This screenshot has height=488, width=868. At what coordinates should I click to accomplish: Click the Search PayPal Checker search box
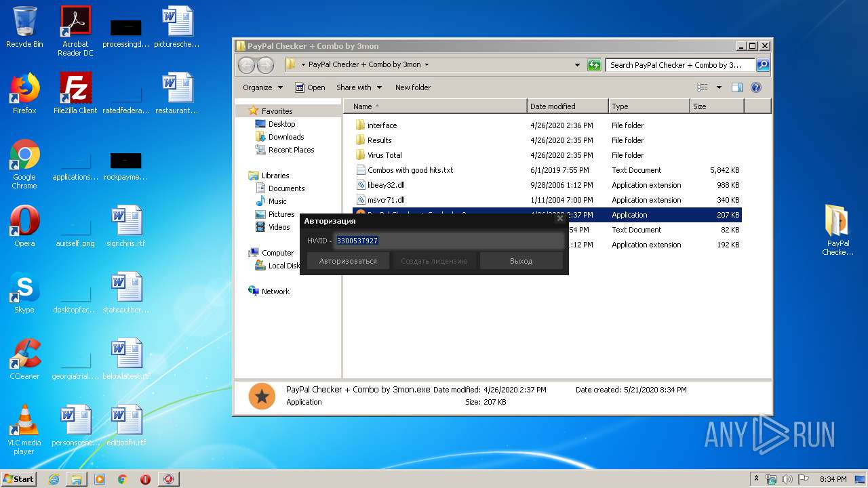pos(680,65)
